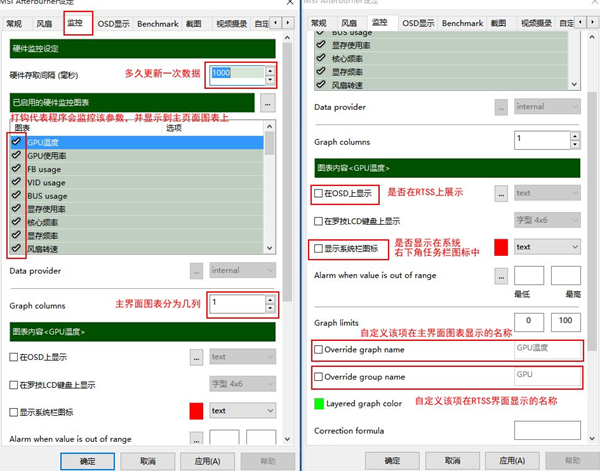Toggle 核心频率 checkmark in left list
Screen dimensions: 600x471
[16, 222]
